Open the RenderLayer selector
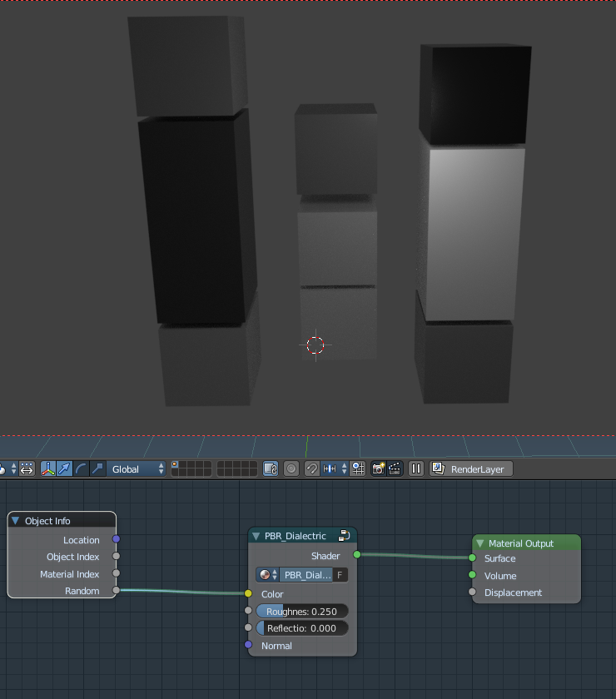This screenshot has height=699, width=616. pos(471,469)
